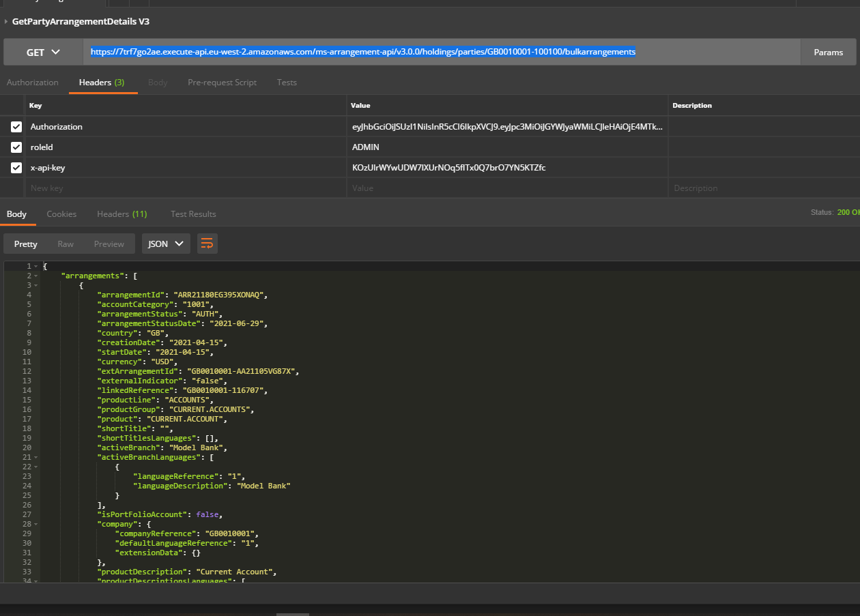
Task: Switch to the Authorization tab
Action: point(33,83)
